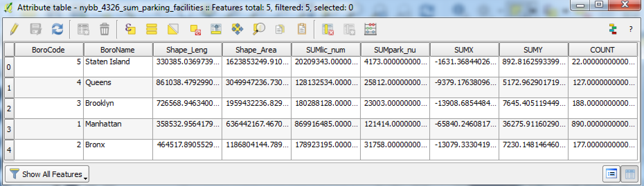
Task: Select all features icon
Action: tap(152, 29)
